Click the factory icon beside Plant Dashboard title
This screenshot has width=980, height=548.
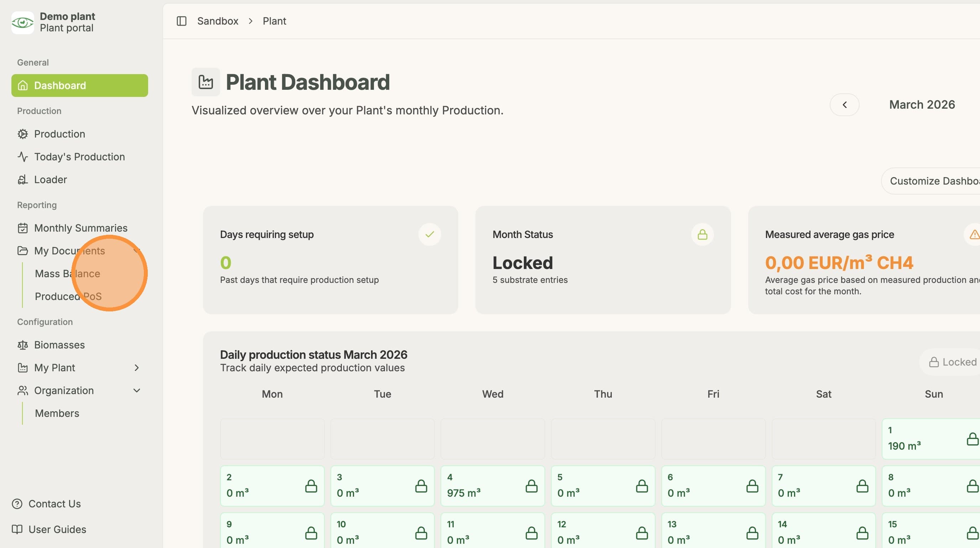205,82
